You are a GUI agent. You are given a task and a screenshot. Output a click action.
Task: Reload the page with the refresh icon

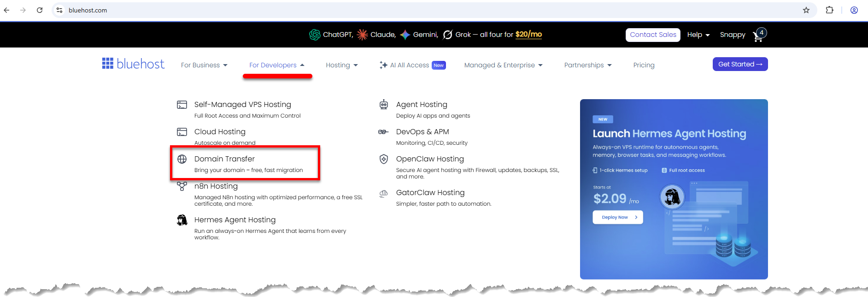coord(40,10)
